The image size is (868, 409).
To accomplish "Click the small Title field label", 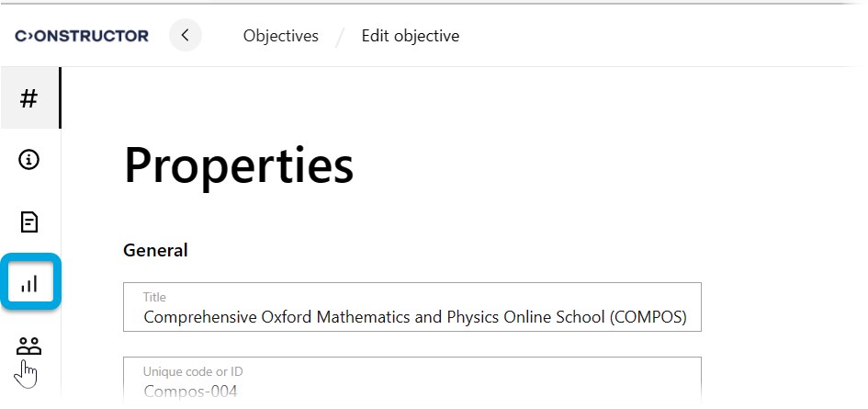I will pos(154,298).
